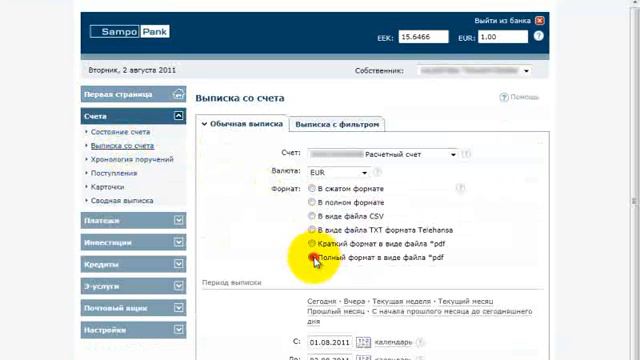Set period to Сегодня

322,301
